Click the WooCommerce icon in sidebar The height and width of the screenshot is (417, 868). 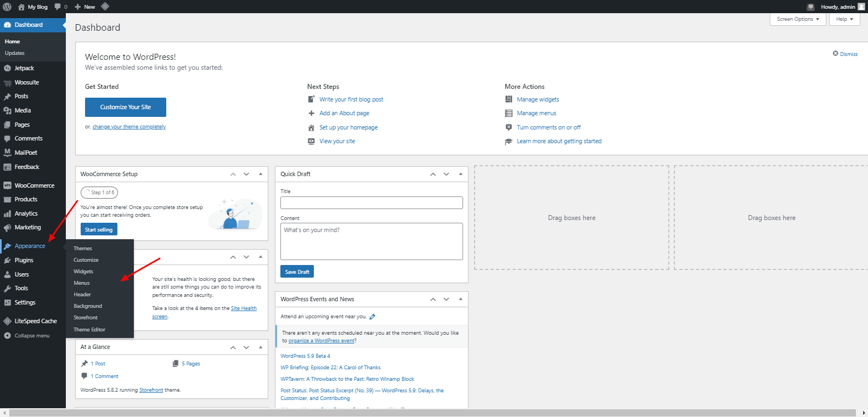coord(7,185)
